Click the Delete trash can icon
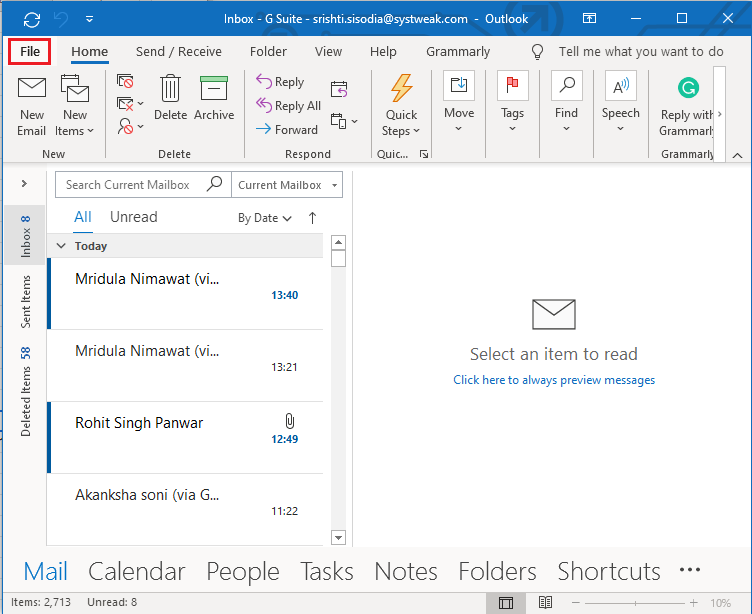The width and height of the screenshot is (752, 614). tap(170, 89)
